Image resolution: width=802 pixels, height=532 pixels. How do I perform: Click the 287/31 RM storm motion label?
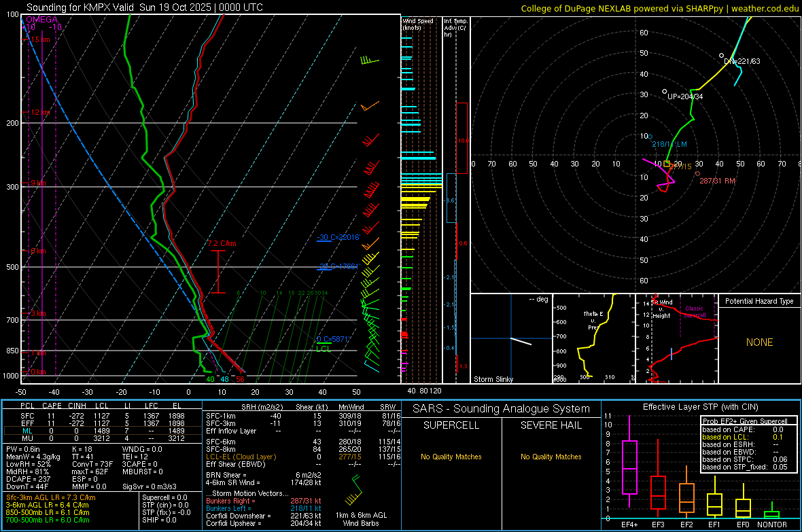point(717,181)
